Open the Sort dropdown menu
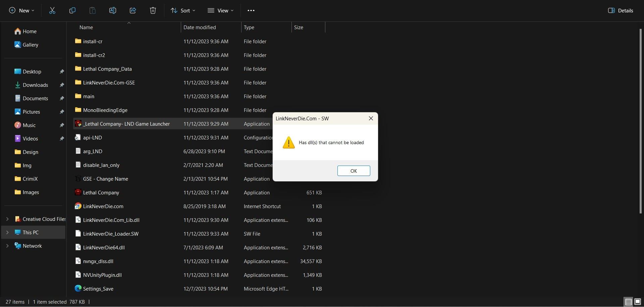The width and height of the screenshot is (644, 307). (x=183, y=10)
